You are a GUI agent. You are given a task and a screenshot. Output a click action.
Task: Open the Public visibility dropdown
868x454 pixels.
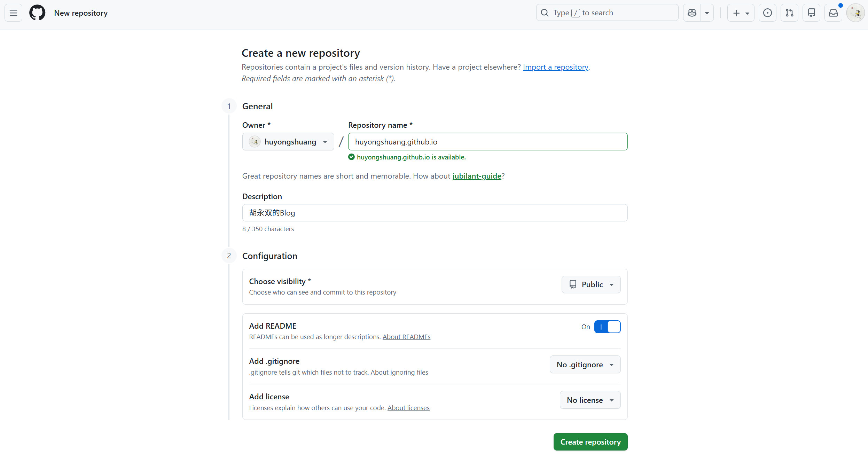point(591,284)
